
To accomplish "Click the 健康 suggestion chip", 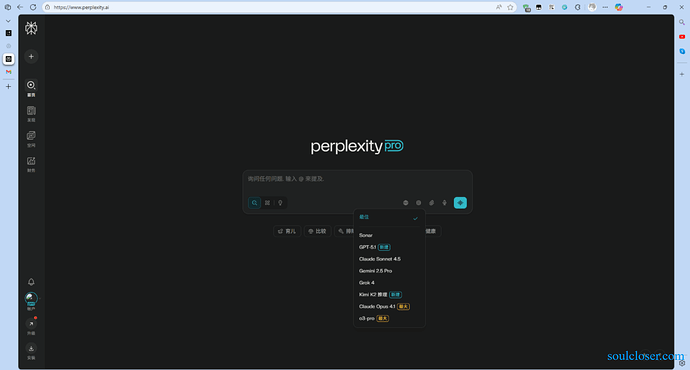I will click(x=432, y=231).
